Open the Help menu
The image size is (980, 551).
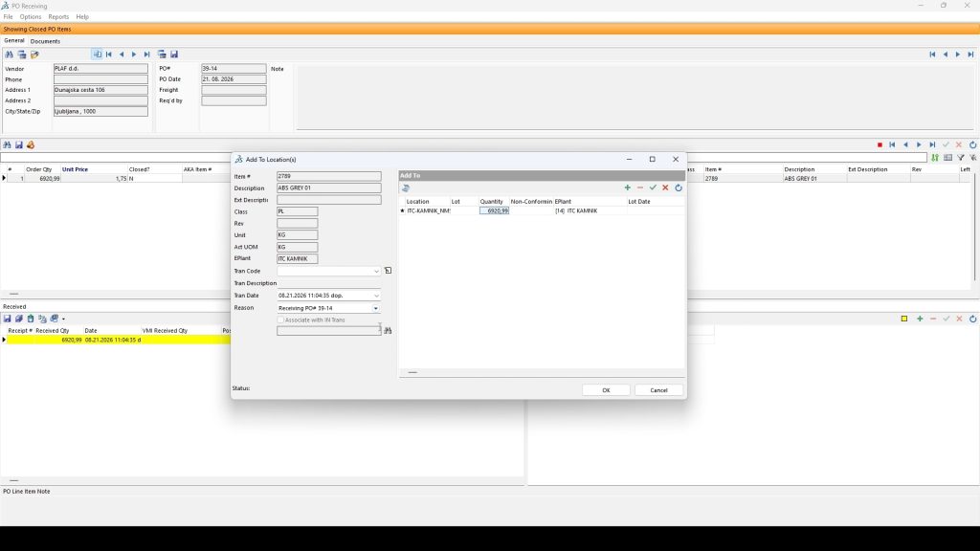[x=82, y=17]
